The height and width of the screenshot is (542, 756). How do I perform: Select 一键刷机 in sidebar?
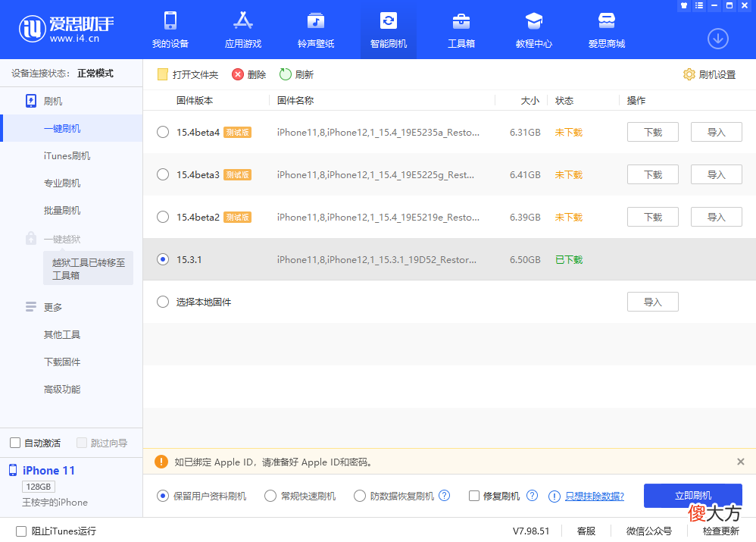point(71,128)
